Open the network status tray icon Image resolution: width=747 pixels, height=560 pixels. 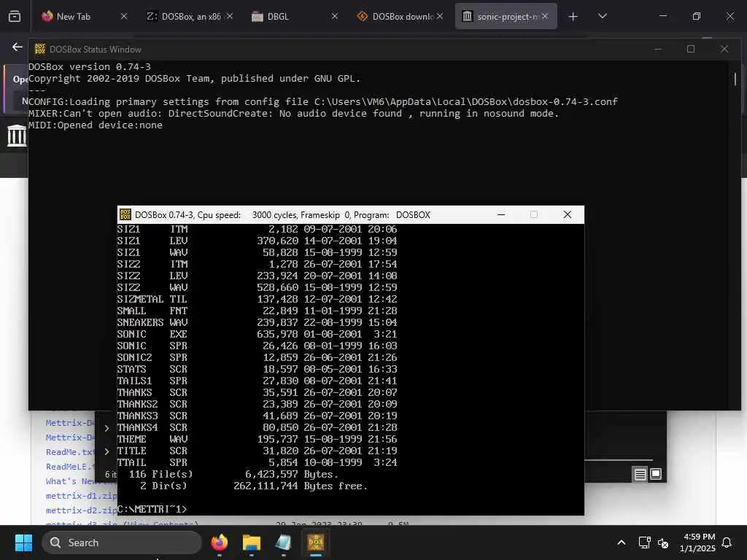point(645,542)
